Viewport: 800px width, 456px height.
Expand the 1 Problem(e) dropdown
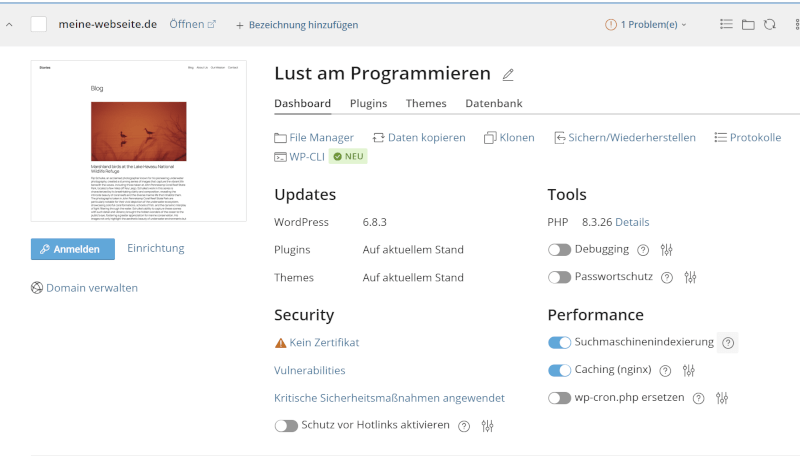pos(647,24)
